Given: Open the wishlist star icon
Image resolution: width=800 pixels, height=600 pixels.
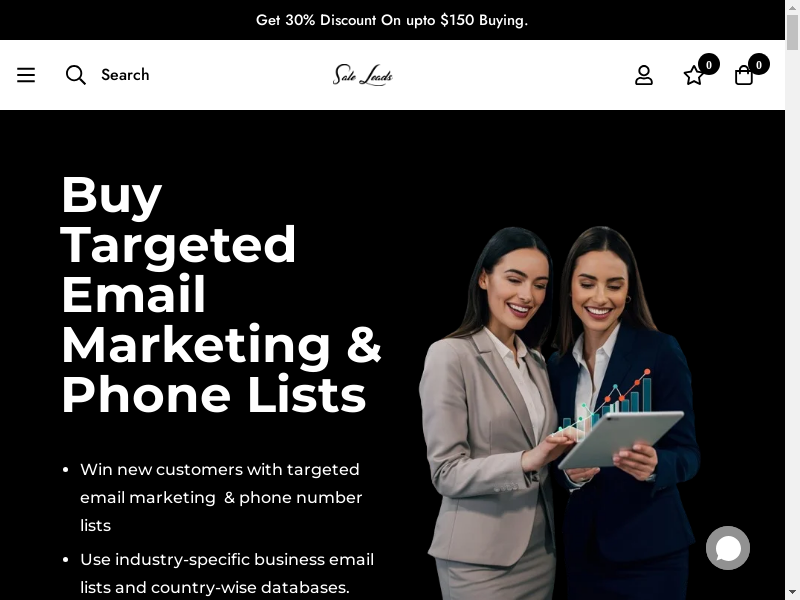Looking at the screenshot, I should (693, 76).
